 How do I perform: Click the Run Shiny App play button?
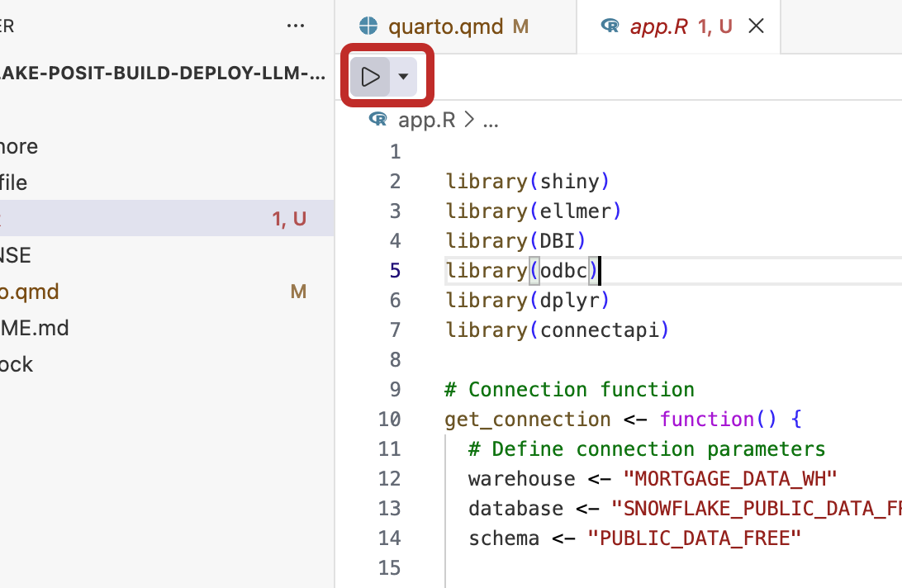(370, 77)
